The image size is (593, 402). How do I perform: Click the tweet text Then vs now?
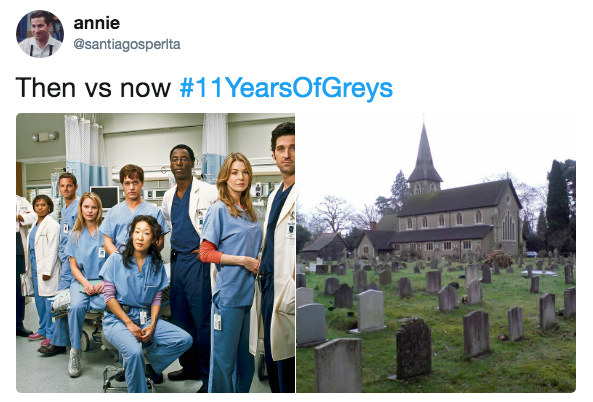(x=93, y=88)
